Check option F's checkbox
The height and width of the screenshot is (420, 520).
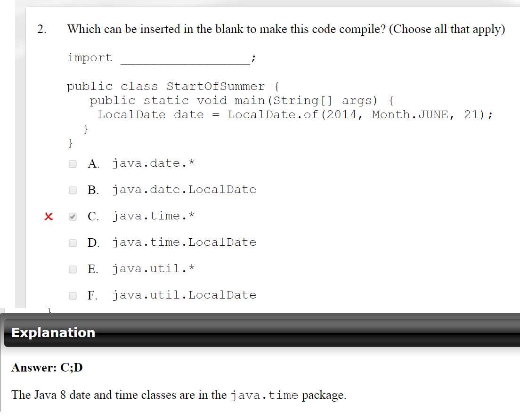[73, 296]
